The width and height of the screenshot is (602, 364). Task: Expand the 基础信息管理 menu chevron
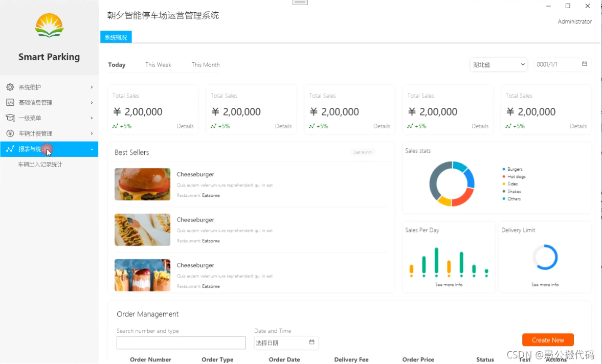(92, 102)
